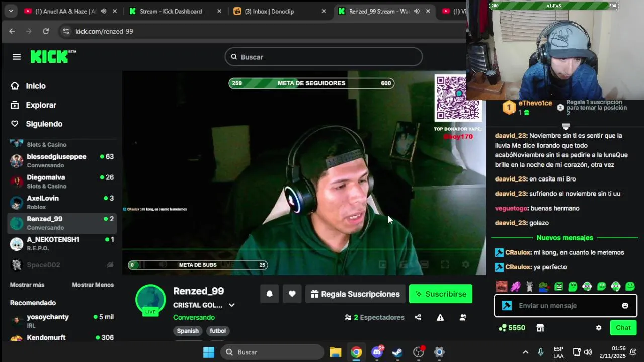Image resolution: width=644 pixels, height=362 pixels.
Task: Open Explorar in the sidebar
Action: pos(34,105)
